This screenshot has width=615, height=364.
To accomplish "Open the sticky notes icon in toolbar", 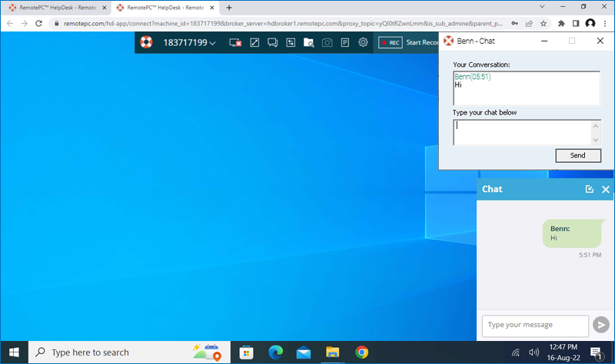I will tap(345, 43).
